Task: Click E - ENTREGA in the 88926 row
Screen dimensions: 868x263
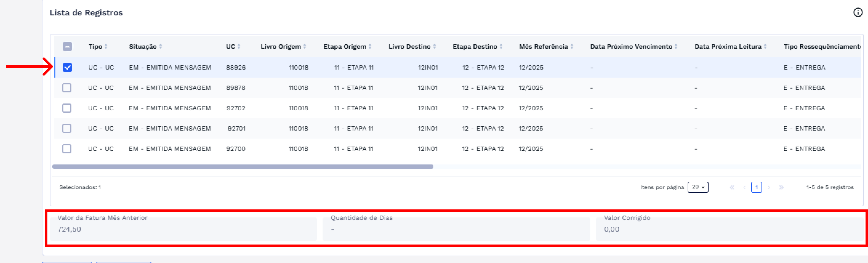Action: tap(804, 67)
